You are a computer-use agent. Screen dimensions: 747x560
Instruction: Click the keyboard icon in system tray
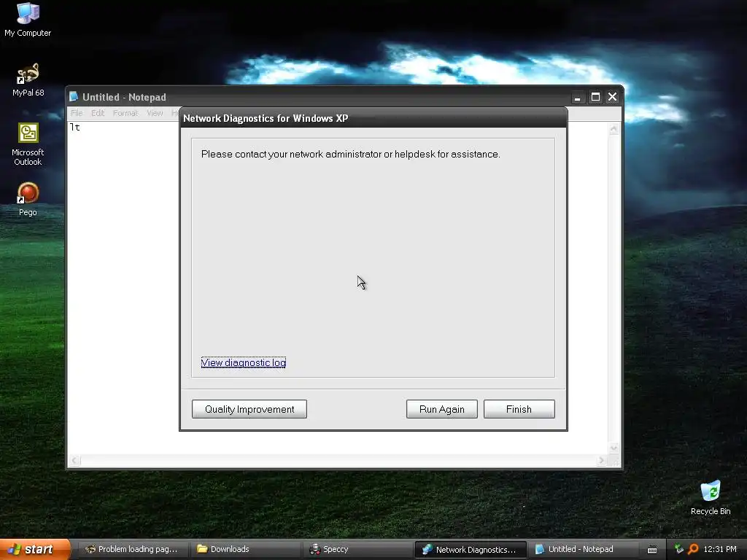[652, 550]
